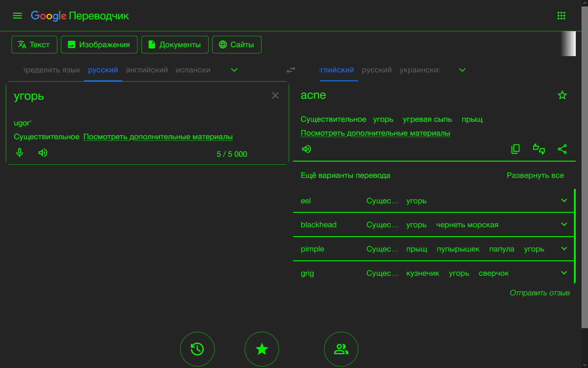Click the microphone voice input icon
The image size is (588, 368).
click(20, 152)
